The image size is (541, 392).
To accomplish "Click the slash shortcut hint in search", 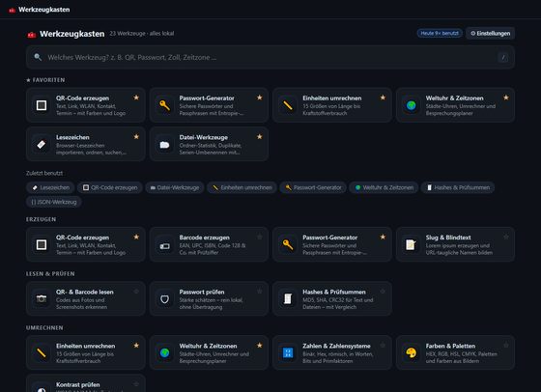I will point(503,58).
